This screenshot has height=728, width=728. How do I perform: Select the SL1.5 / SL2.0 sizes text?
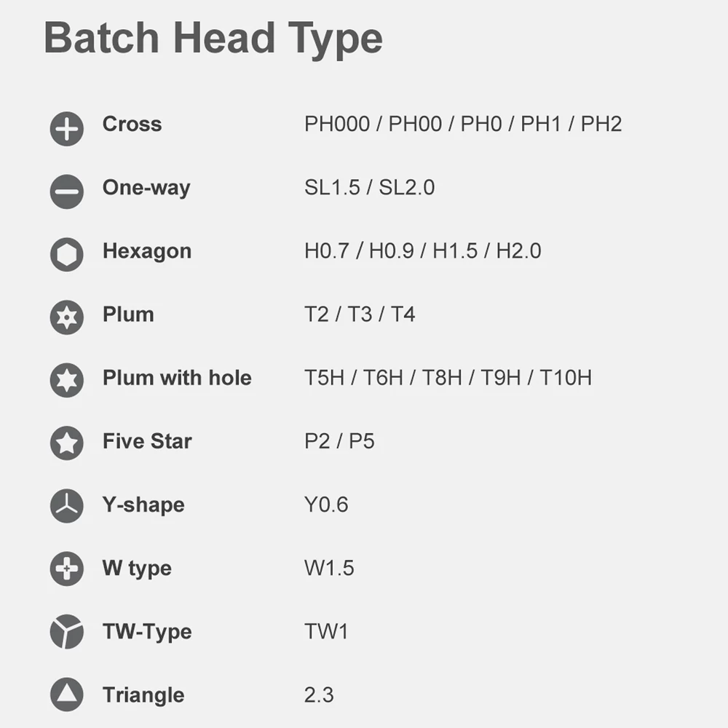click(370, 188)
